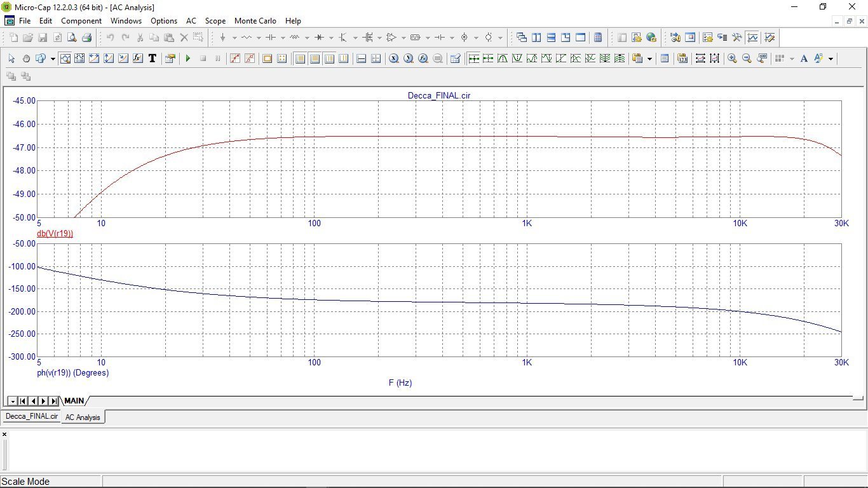Image resolution: width=868 pixels, height=488 pixels.
Task: Select the resistor component tool
Action: 247,37
